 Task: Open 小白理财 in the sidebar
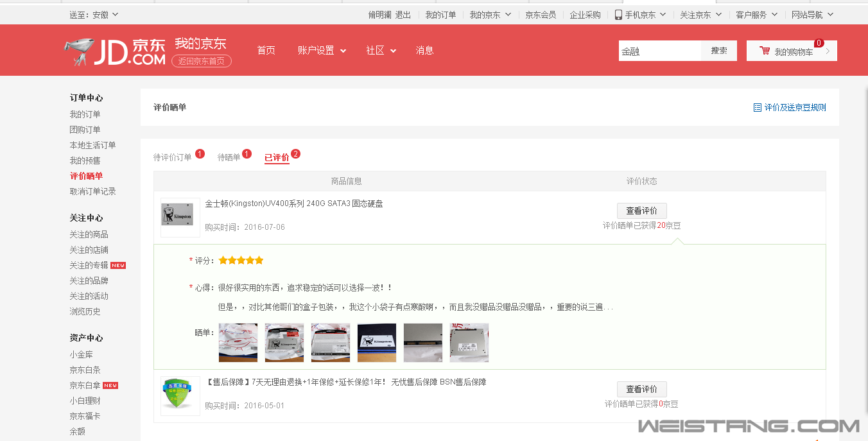point(85,401)
